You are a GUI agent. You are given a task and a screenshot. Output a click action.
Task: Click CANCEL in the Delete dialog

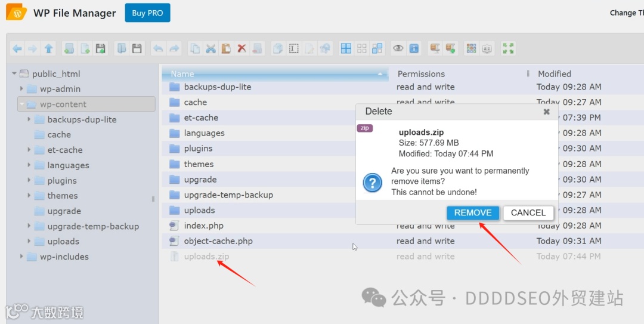click(x=528, y=212)
